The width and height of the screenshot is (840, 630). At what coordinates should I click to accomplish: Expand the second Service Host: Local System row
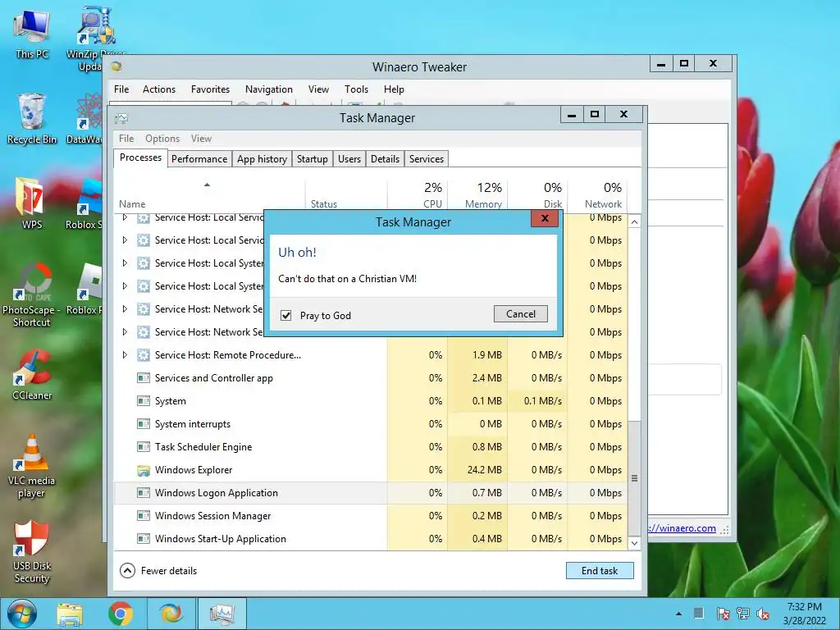[125, 286]
